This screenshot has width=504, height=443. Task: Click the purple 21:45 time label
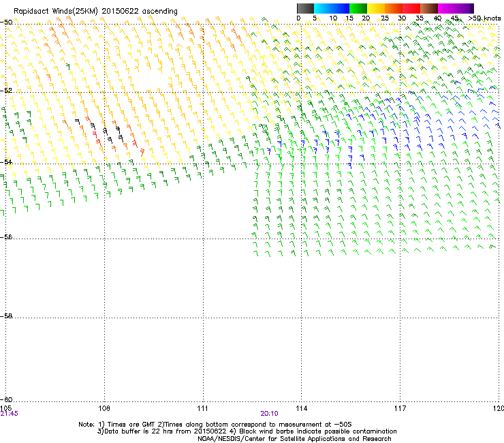[x=9, y=414]
